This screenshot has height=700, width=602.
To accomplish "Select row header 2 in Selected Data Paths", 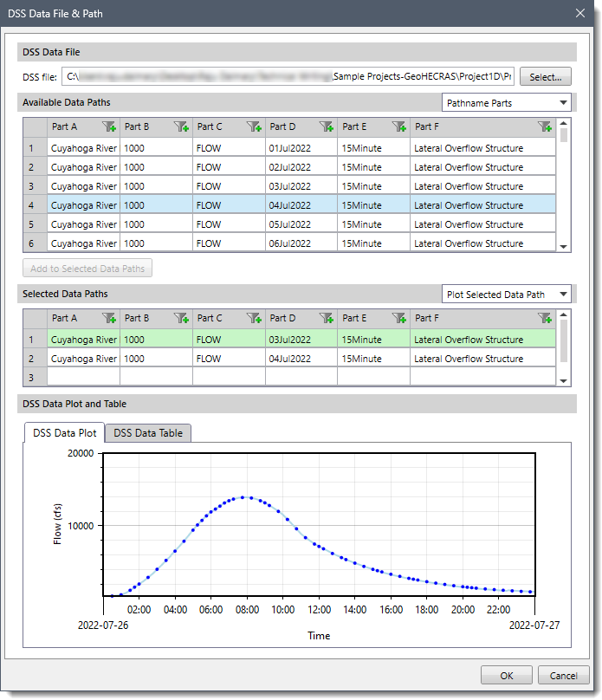I will [36, 359].
